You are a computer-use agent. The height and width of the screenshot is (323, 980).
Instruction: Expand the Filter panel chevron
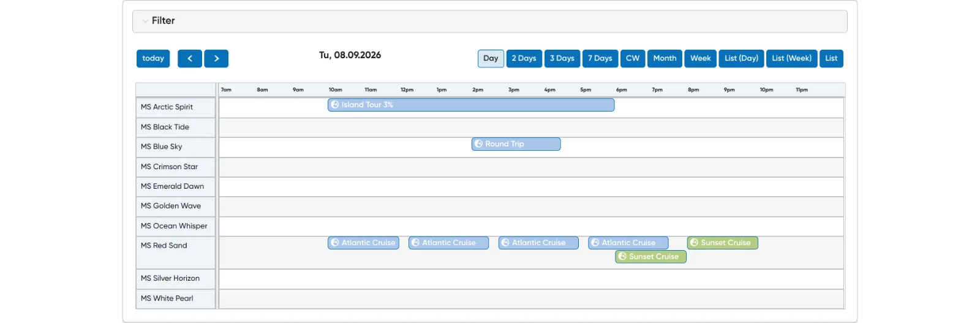(145, 21)
